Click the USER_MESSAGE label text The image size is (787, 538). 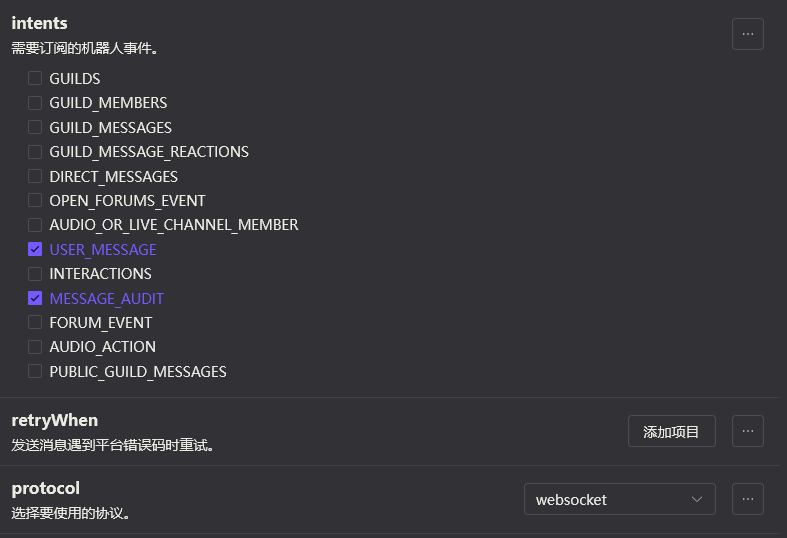103,249
